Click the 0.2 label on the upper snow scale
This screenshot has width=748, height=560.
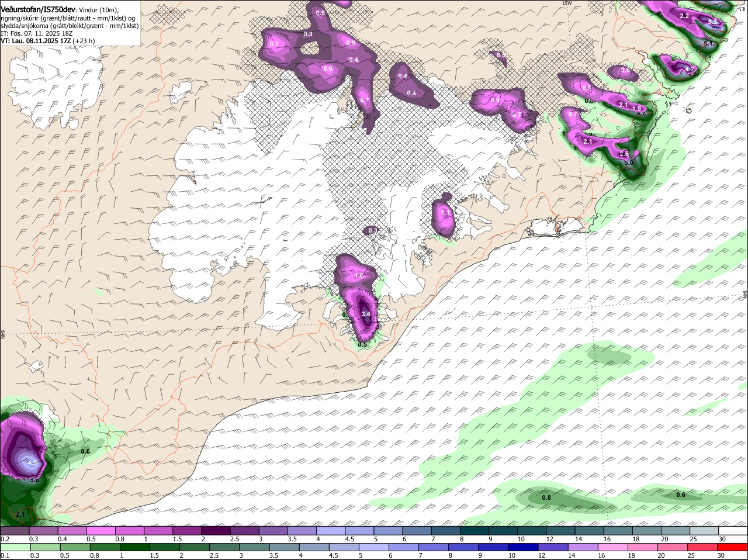tap(5, 539)
